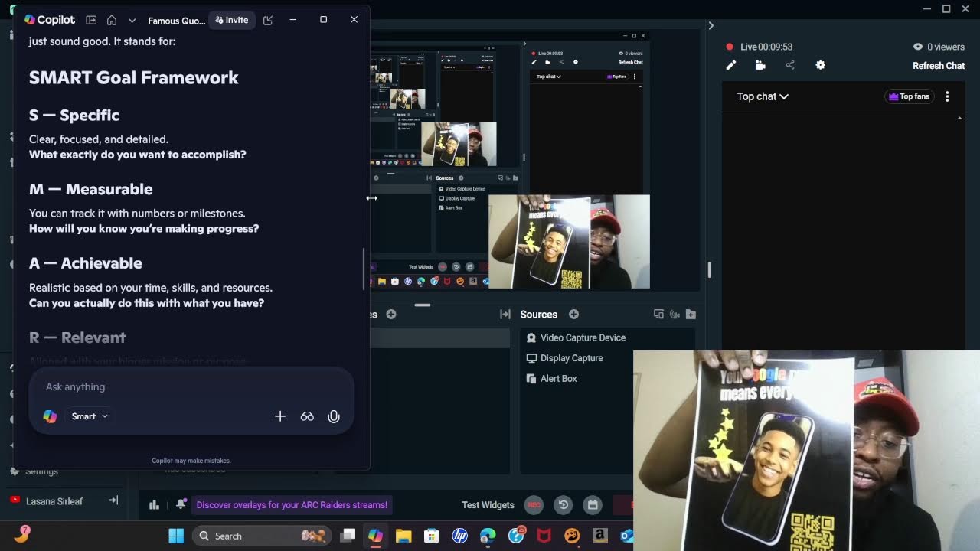Click the M — Measurable heading

tap(91, 189)
